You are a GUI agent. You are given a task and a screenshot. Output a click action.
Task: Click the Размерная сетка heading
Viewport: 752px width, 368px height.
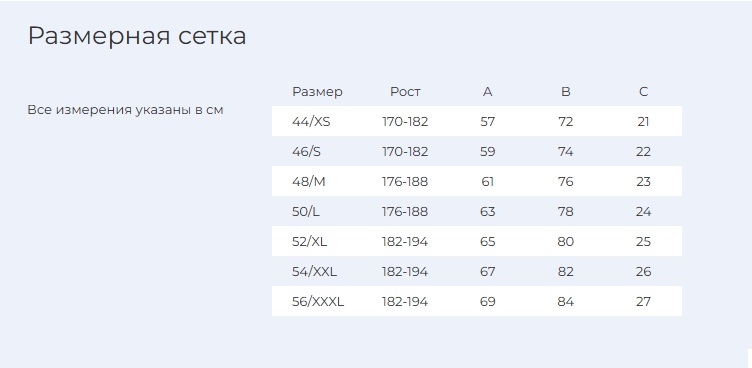(137, 37)
